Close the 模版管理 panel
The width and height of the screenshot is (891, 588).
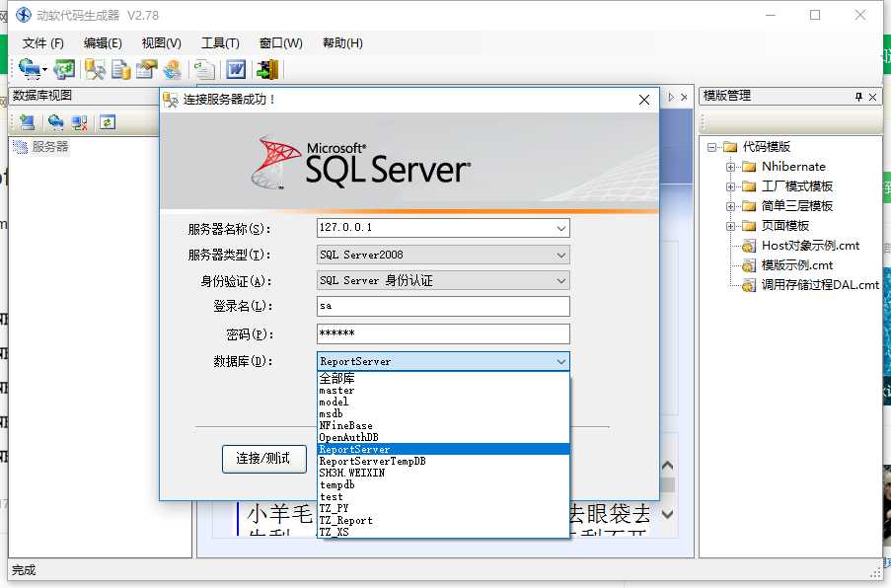pos(873,97)
